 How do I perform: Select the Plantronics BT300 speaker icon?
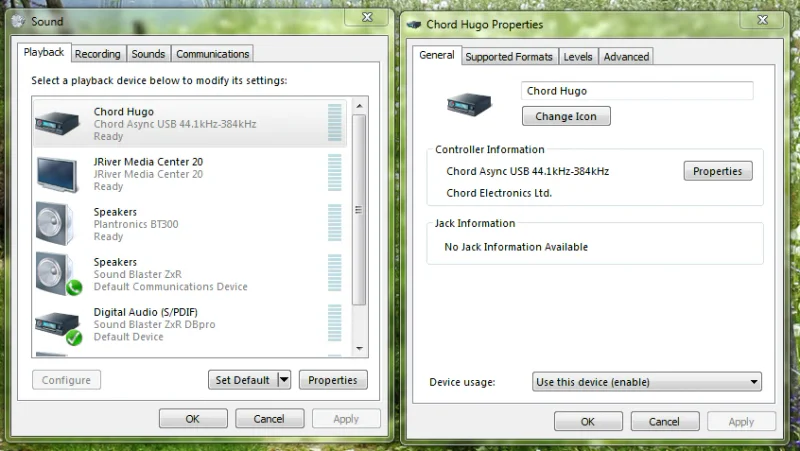click(55, 224)
